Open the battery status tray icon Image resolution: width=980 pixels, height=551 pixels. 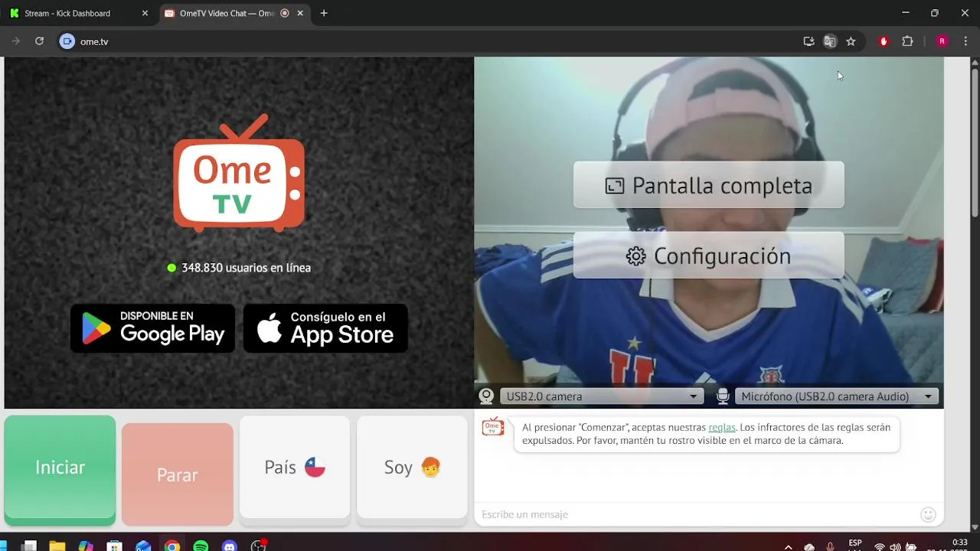tap(911, 547)
